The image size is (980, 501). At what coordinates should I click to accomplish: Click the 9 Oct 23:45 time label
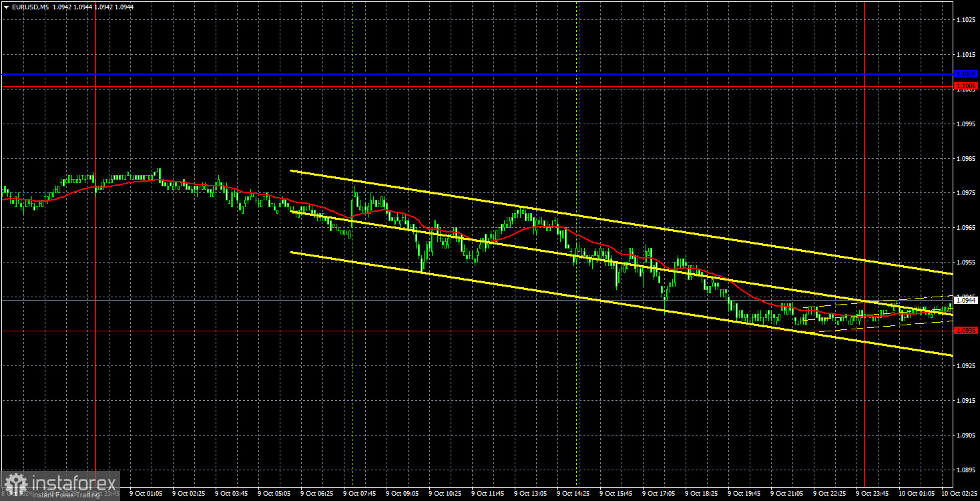click(x=873, y=494)
